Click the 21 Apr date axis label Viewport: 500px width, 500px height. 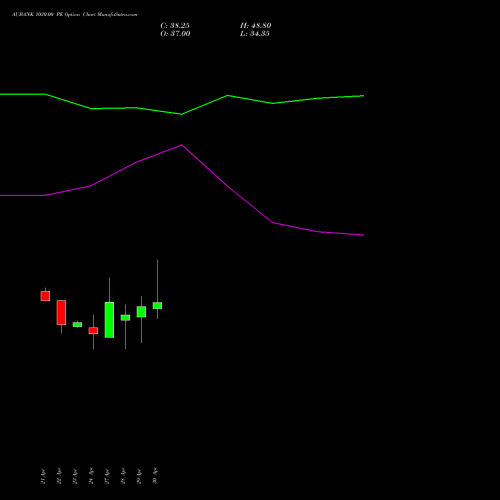pos(43,476)
